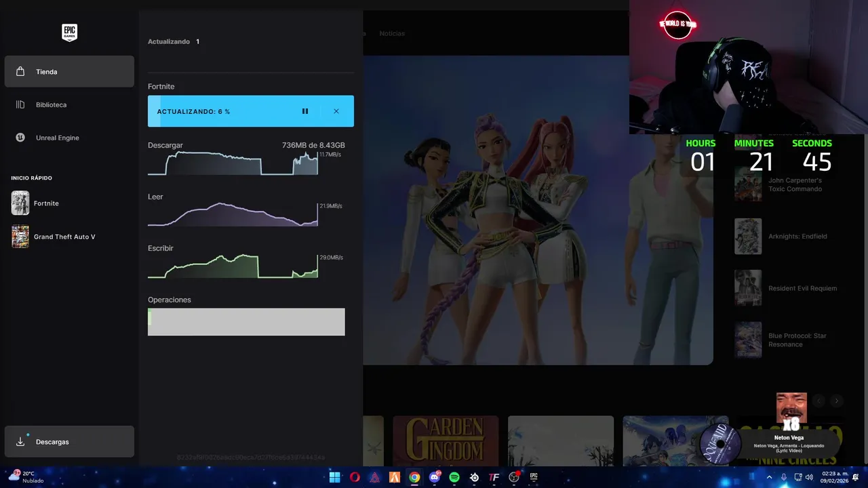Open the weather widget showing 20°C Nublado
Viewport: 868px width, 488px height.
click(x=27, y=477)
